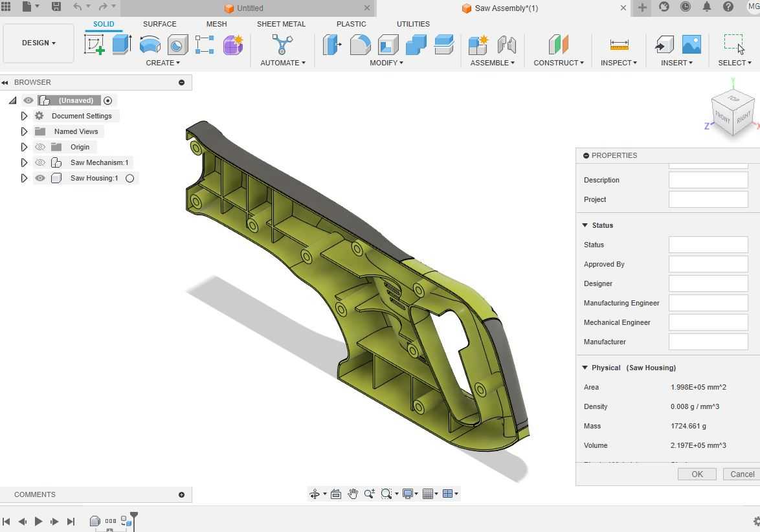
Task: Open the Measure tool
Action: click(619, 45)
